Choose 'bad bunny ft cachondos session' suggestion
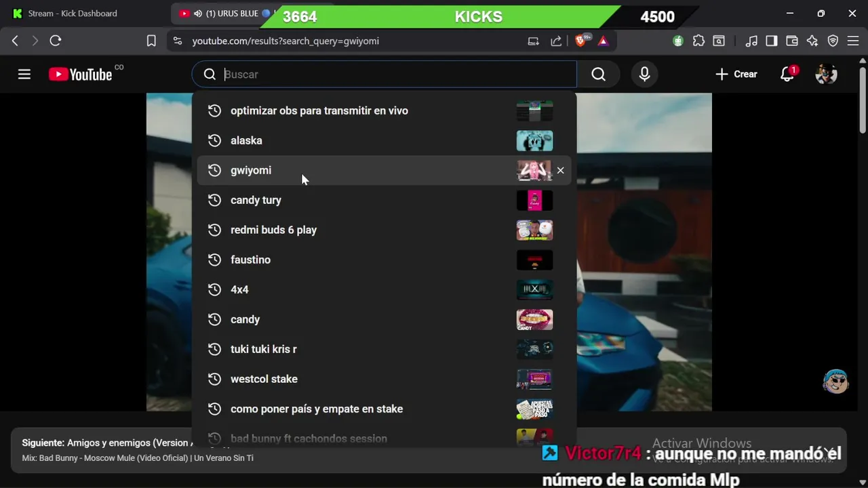The width and height of the screenshot is (868, 488). click(384, 438)
